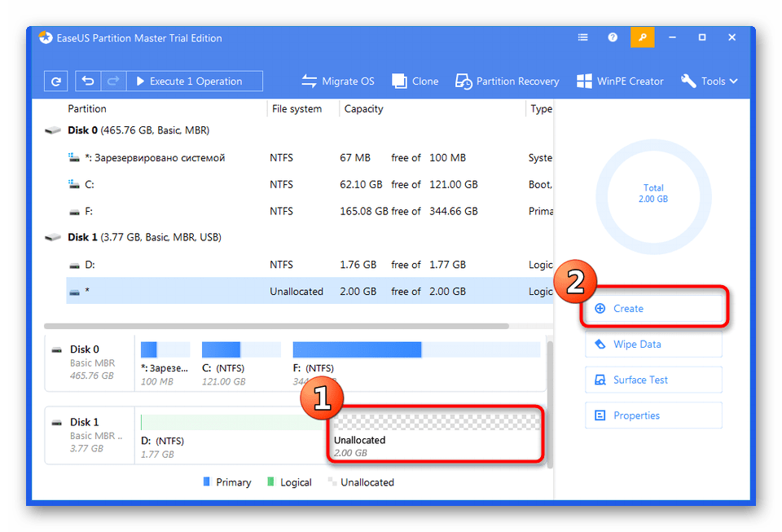
Task: Open partition Properties
Action: coord(653,415)
